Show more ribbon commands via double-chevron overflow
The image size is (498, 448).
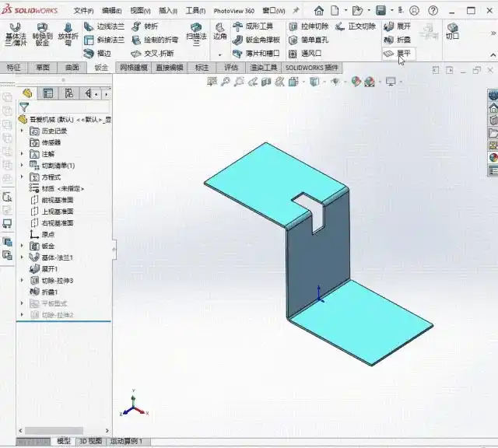coord(493,33)
